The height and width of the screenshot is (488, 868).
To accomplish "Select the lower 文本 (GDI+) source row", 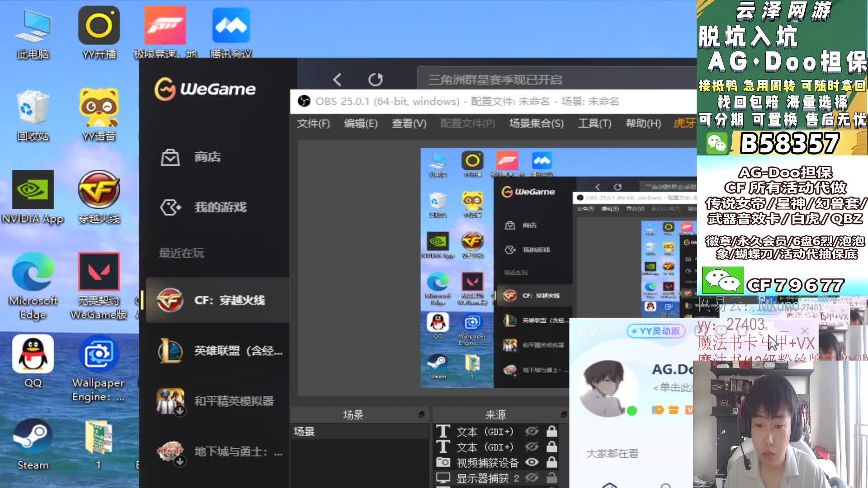I will 496,447.
